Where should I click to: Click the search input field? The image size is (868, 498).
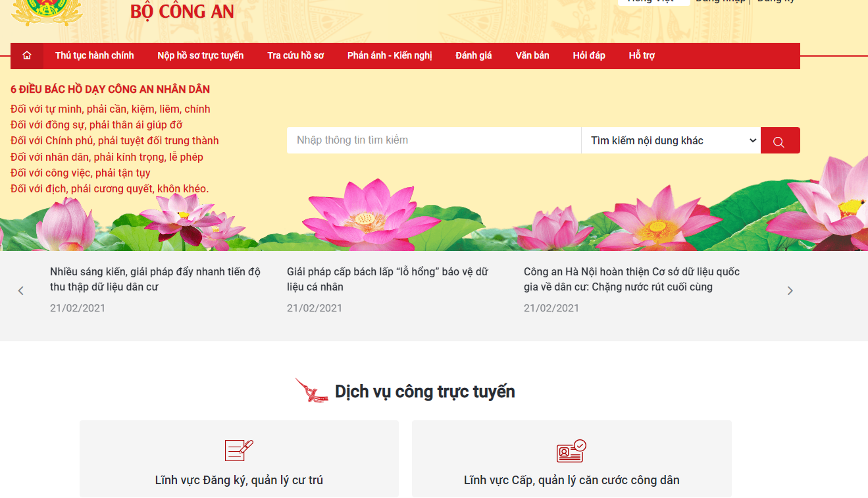click(433, 140)
